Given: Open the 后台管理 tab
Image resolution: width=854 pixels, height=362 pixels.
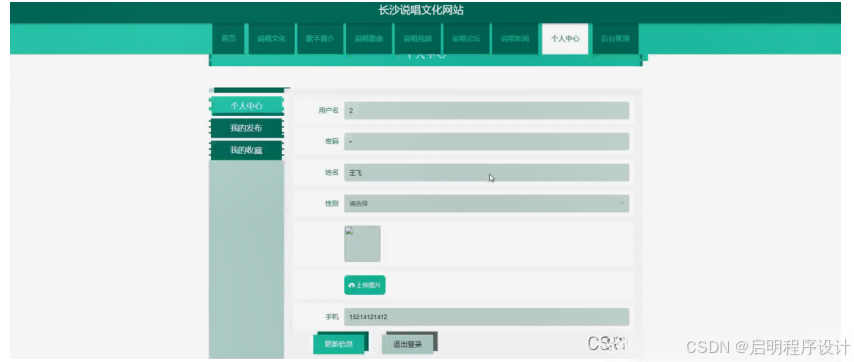Looking at the screenshot, I should coord(615,39).
